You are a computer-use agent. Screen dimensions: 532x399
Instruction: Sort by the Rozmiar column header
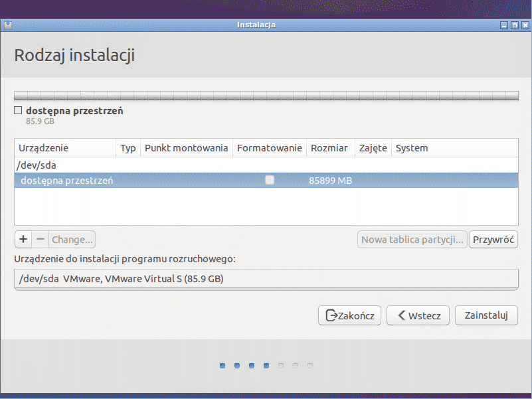point(329,148)
